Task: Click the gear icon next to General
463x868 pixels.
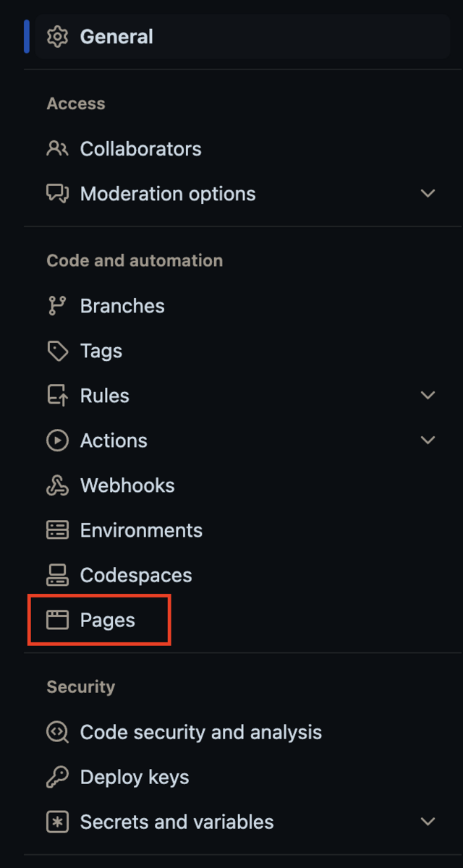Action: (56, 36)
